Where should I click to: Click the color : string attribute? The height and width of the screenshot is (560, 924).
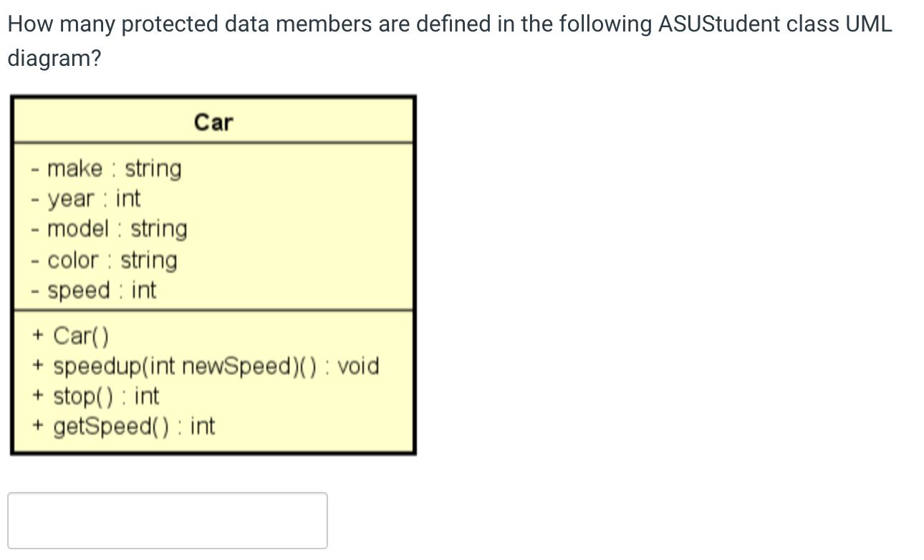pyautogui.click(x=105, y=260)
